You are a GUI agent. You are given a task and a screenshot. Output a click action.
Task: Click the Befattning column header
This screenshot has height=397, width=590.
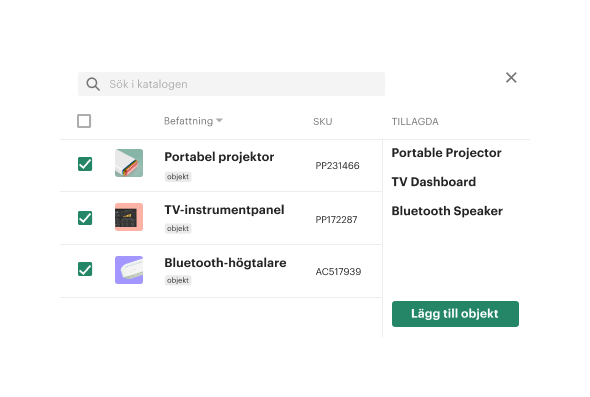[x=189, y=121]
